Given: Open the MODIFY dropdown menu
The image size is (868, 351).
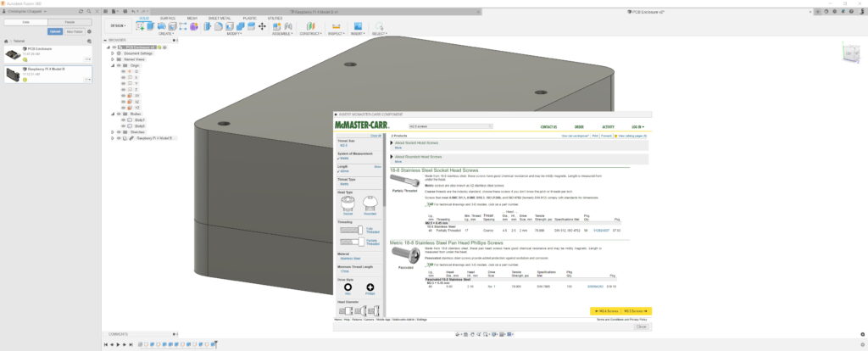Looking at the screenshot, I should [235, 34].
